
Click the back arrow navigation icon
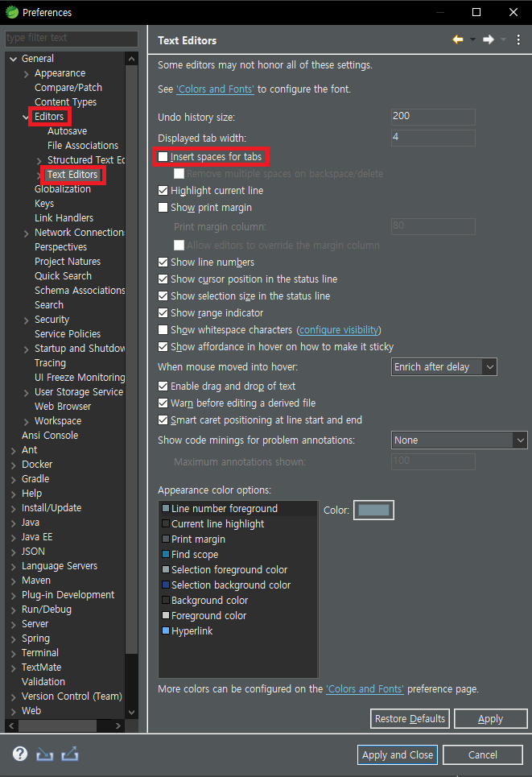(458, 39)
